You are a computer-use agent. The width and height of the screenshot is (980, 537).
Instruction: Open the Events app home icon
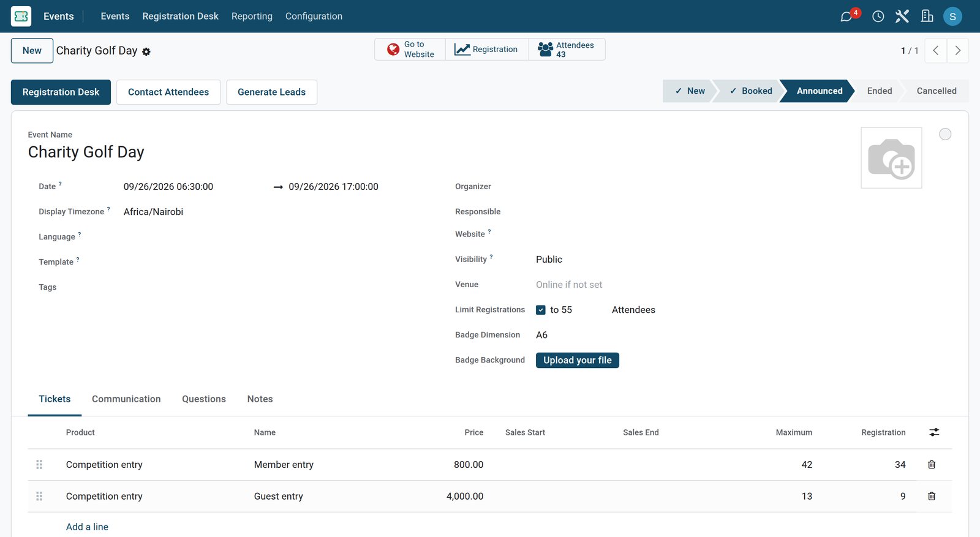[x=21, y=16]
